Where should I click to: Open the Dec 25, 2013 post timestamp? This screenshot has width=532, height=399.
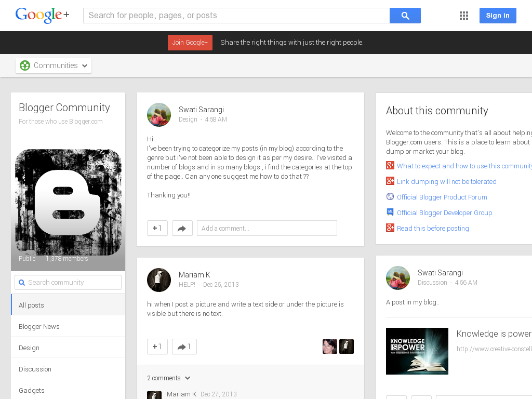[x=221, y=285]
